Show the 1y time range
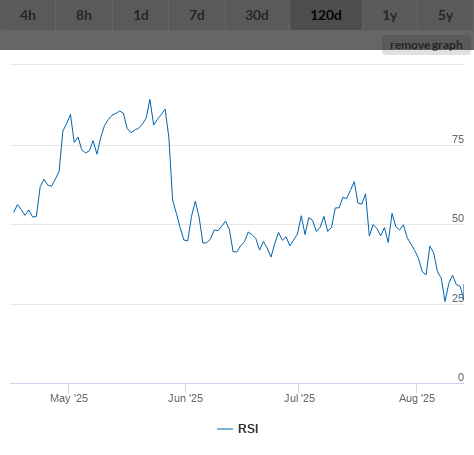 tap(390, 15)
